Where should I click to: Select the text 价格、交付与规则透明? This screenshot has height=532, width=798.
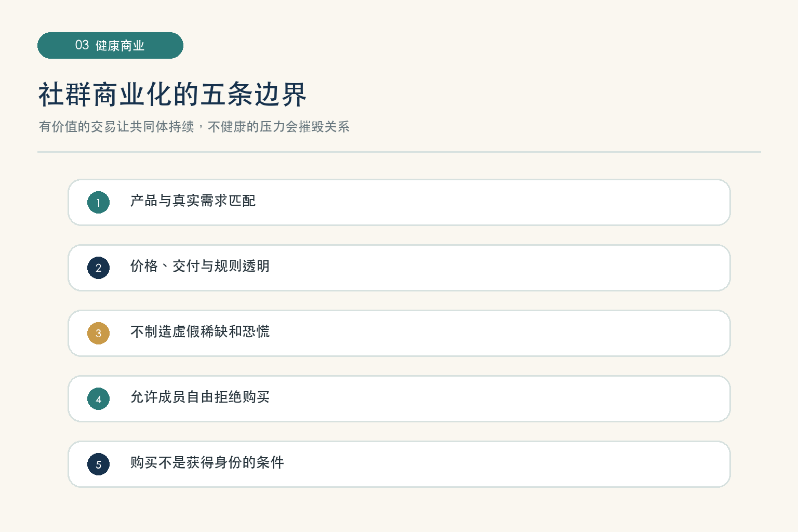tap(200, 266)
